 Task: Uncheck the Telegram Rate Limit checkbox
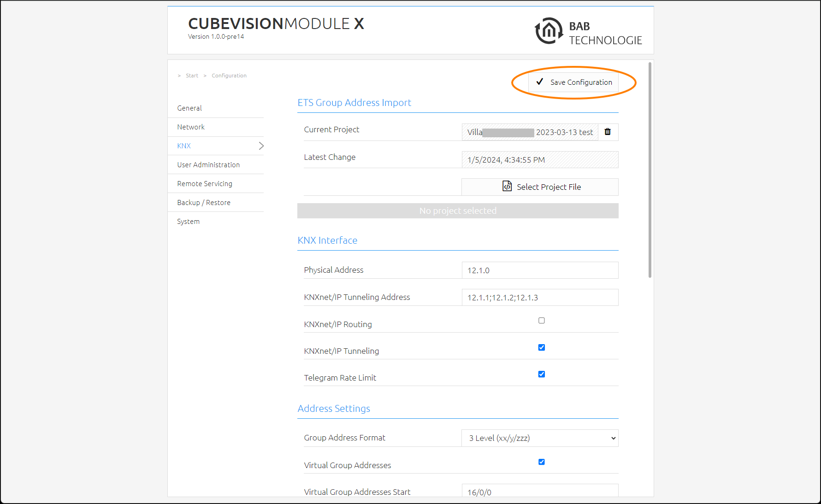point(542,374)
